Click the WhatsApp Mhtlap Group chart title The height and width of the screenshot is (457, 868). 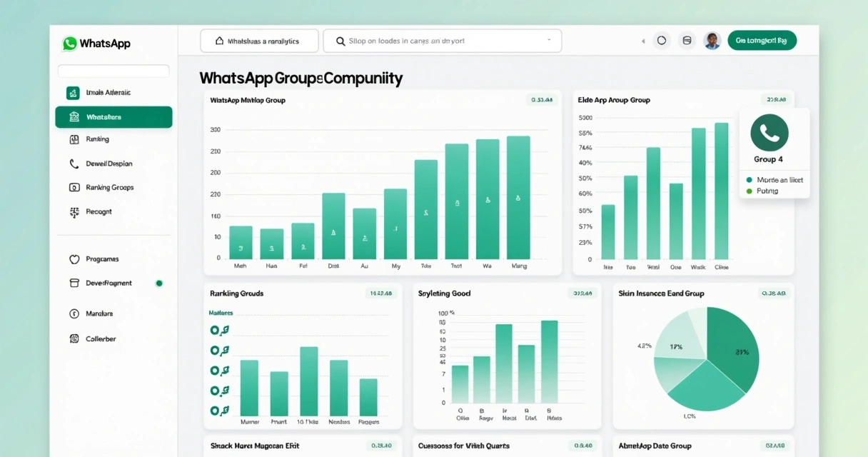(x=248, y=100)
